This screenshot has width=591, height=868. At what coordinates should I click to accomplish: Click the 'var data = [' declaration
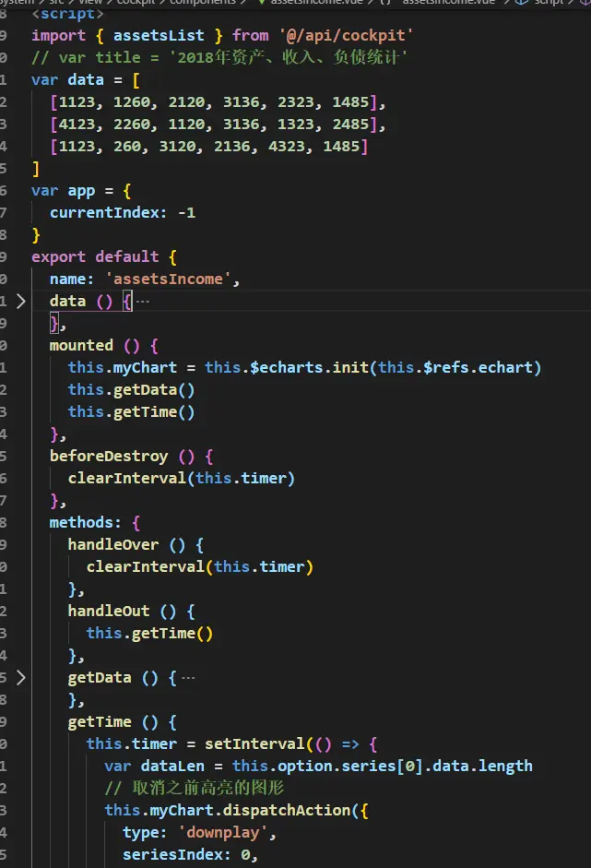point(86,79)
